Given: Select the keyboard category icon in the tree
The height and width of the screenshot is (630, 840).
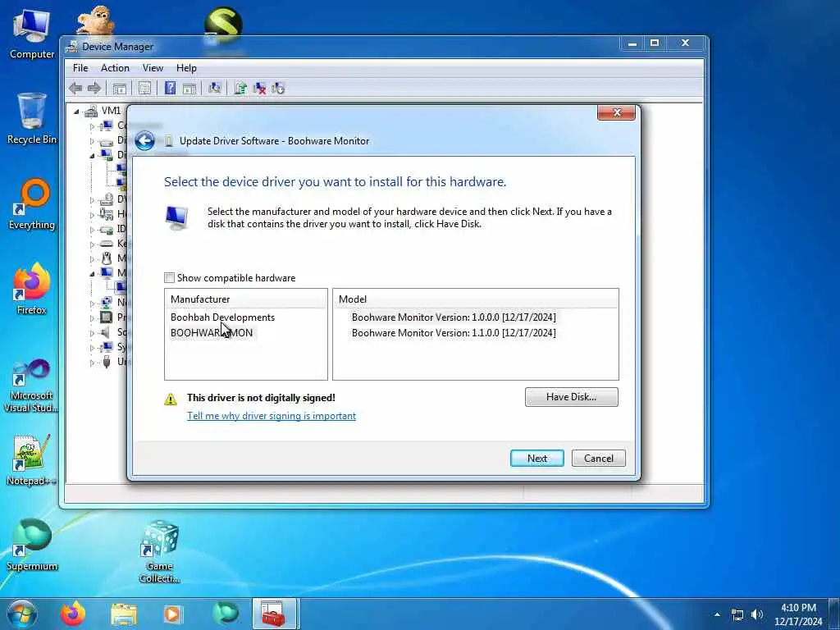Looking at the screenshot, I should 107,244.
